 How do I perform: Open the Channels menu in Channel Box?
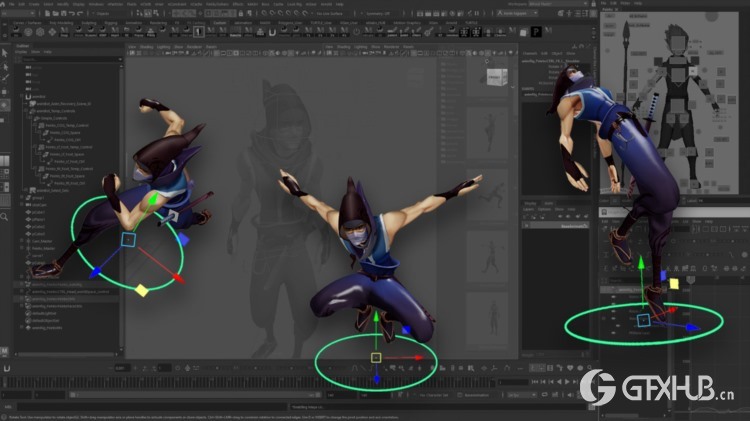(529, 53)
